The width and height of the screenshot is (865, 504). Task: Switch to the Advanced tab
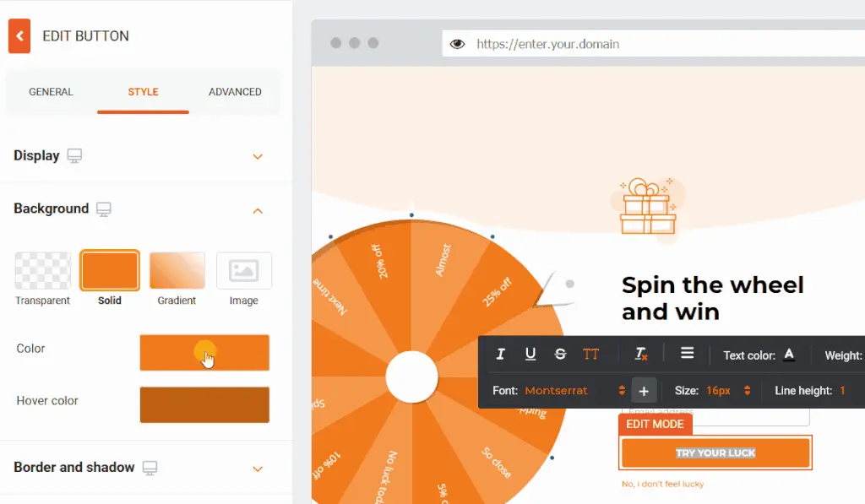click(x=235, y=92)
